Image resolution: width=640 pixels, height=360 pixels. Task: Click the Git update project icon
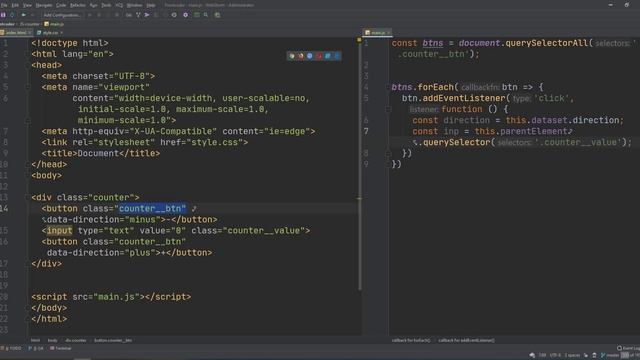(138, 15)
